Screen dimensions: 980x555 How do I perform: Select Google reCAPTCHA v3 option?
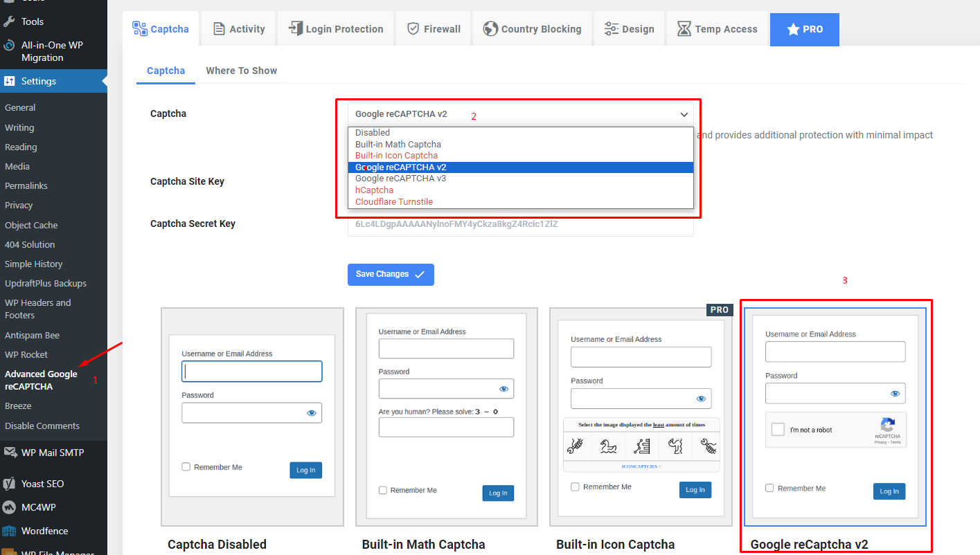click(521, 179)
